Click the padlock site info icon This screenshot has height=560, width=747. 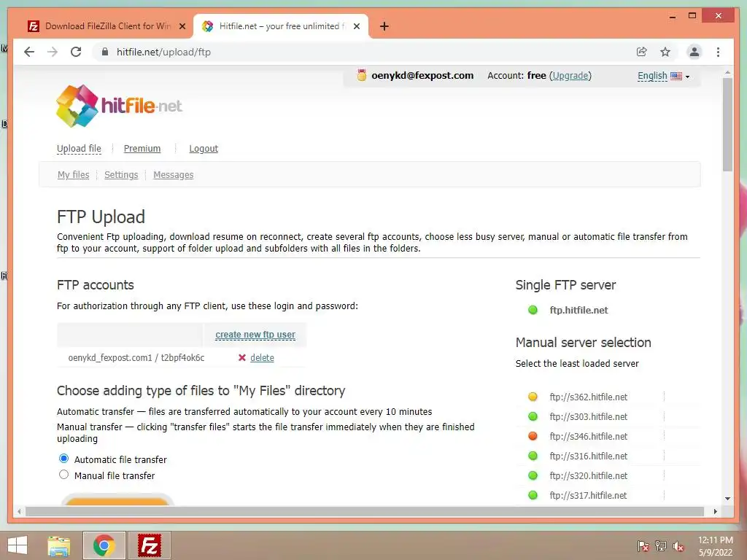coord(105,52)
